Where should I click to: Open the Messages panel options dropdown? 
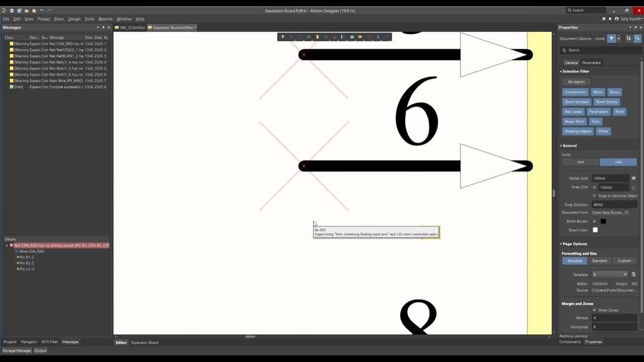click(x=97, y=28)
